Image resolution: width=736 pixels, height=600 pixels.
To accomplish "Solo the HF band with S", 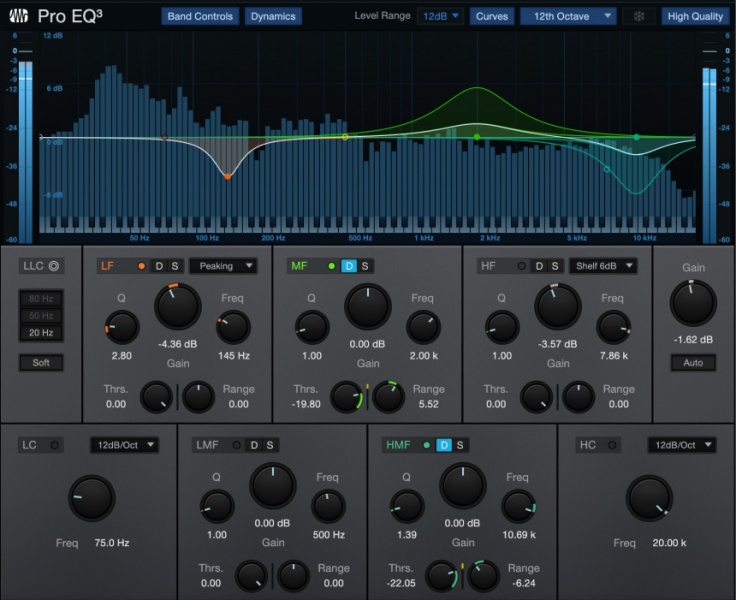I will coord(555,266).
